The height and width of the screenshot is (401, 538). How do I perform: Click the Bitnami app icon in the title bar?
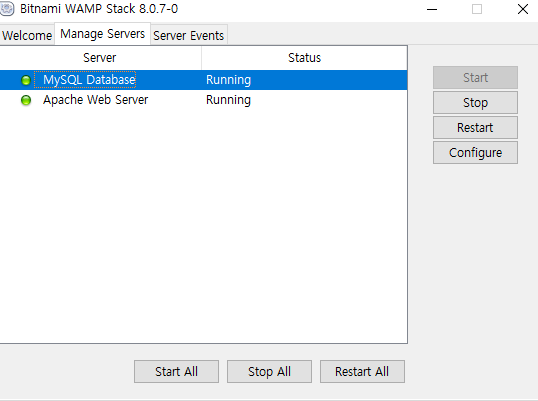point(7,9)
